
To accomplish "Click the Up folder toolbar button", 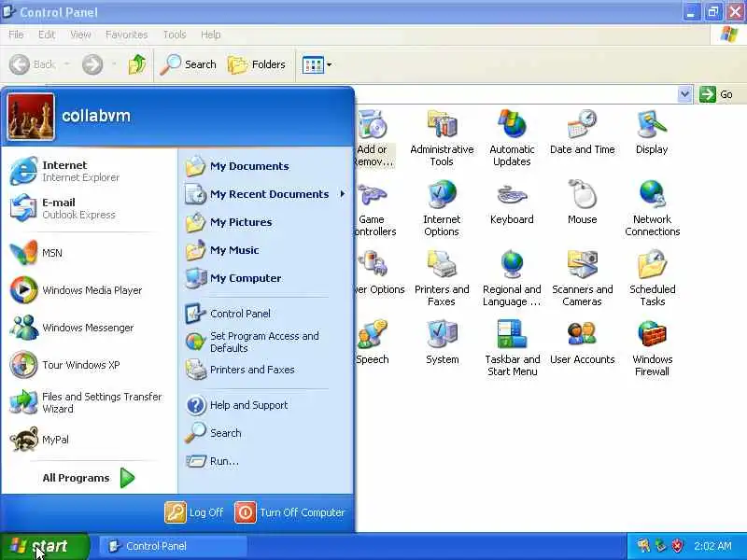I will [136, 64].
